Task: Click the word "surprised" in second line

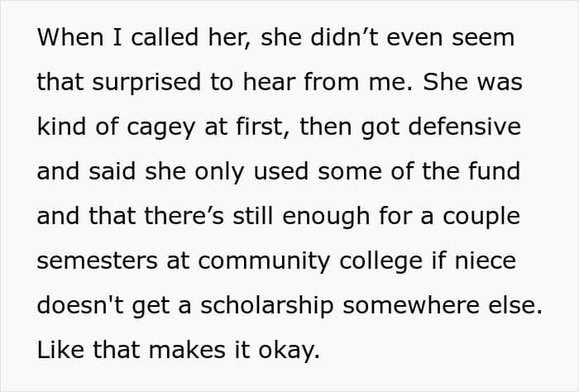Action: click(x=146, y=83)
